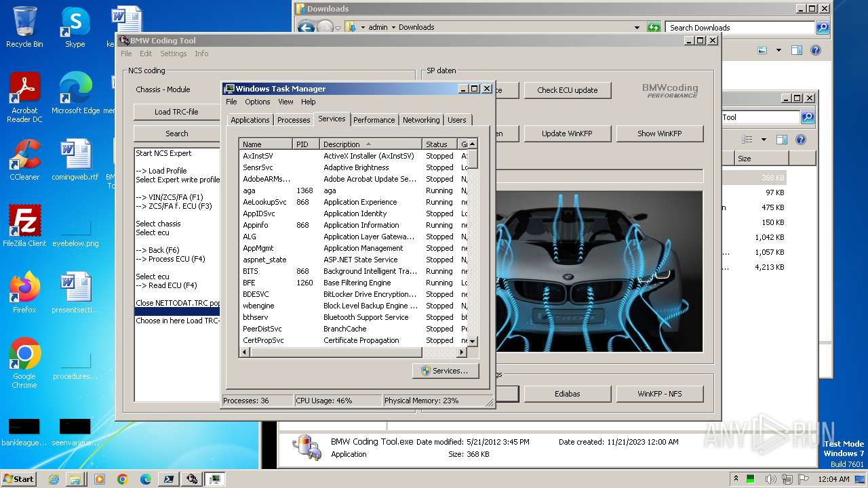Launch Google Chrome desktop shortcut
Image resolution: width=868 pixels, height=488 pixels.
(x=24, y=364)
